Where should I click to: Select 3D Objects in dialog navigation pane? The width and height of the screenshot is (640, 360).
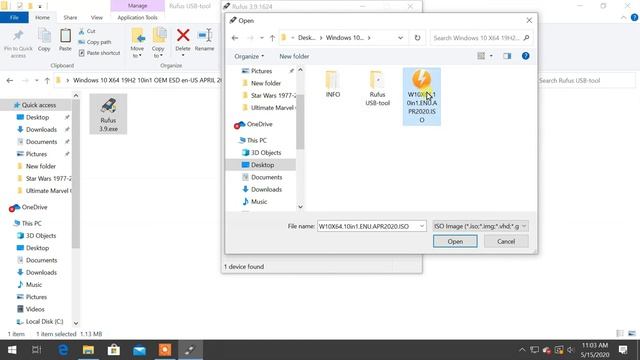coord(266,153)
